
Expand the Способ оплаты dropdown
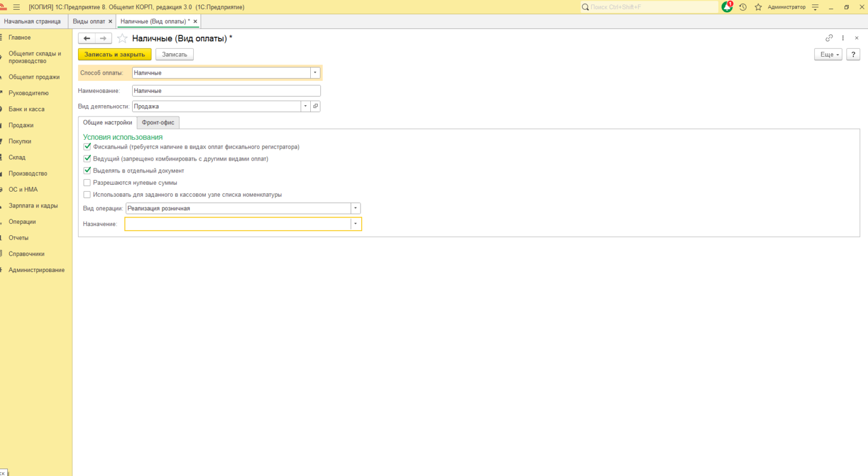[x=315, y=73]
